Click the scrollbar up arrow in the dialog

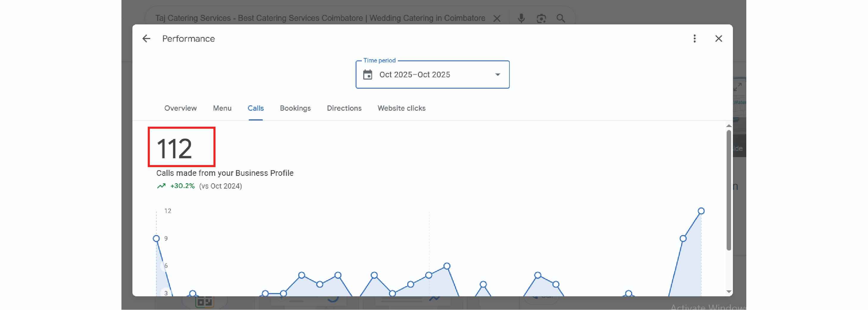[x=728, y=126]
